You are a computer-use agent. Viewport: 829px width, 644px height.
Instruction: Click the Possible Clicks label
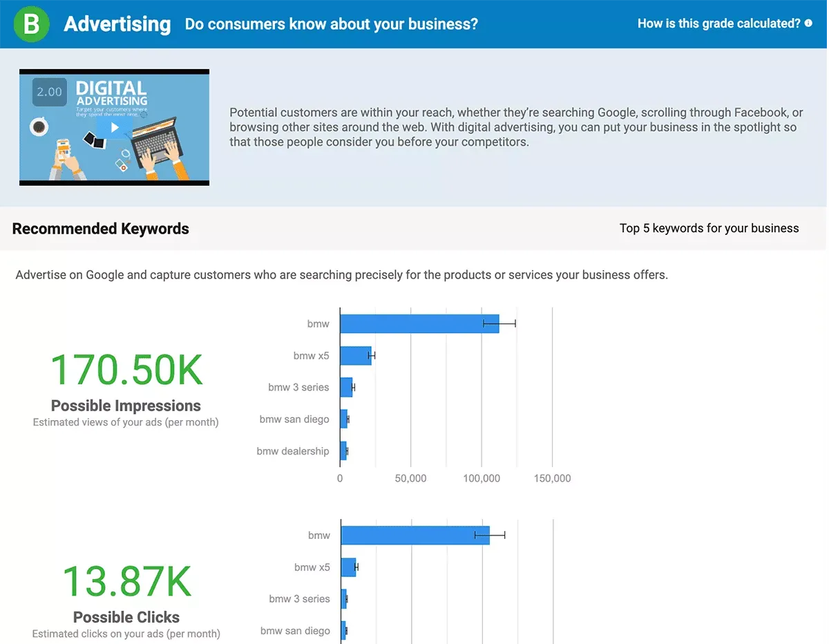(126, 617)
